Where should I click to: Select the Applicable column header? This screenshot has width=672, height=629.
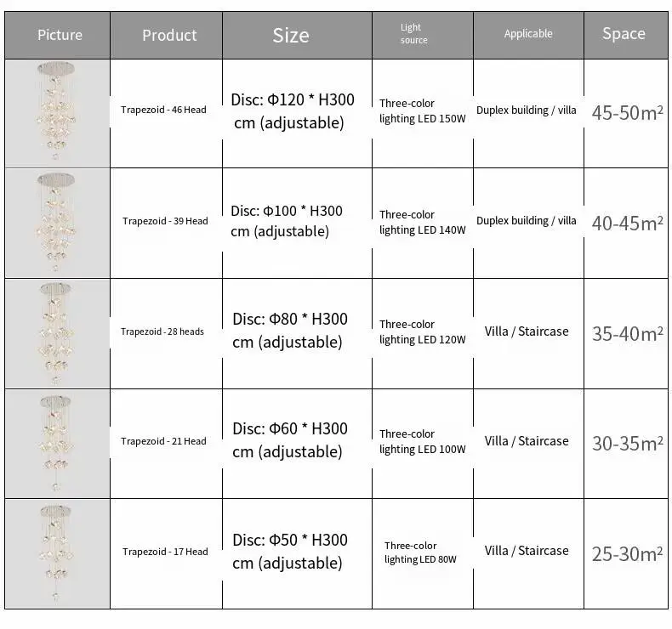[528, 35]
